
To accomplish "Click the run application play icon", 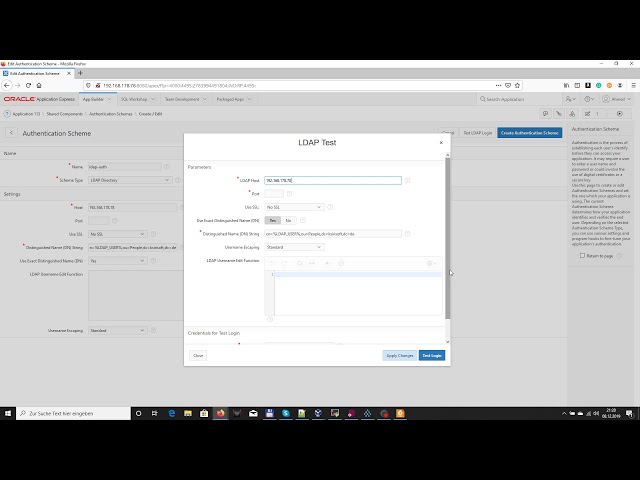I will coord(620,114).
